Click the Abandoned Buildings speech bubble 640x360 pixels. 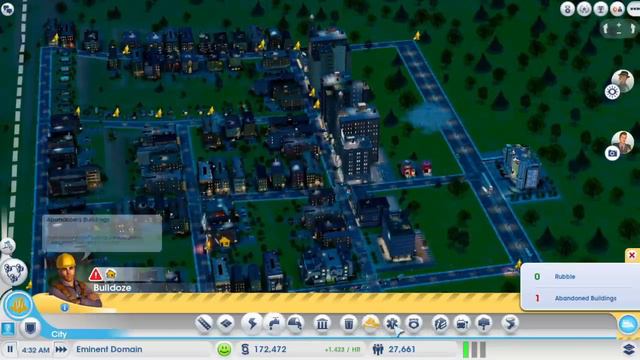coord(102,233)
